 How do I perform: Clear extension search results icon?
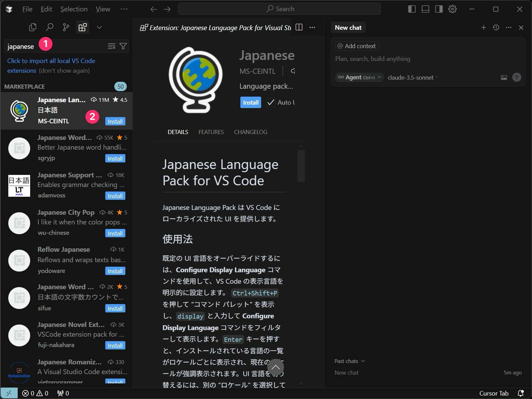[112, 46]
